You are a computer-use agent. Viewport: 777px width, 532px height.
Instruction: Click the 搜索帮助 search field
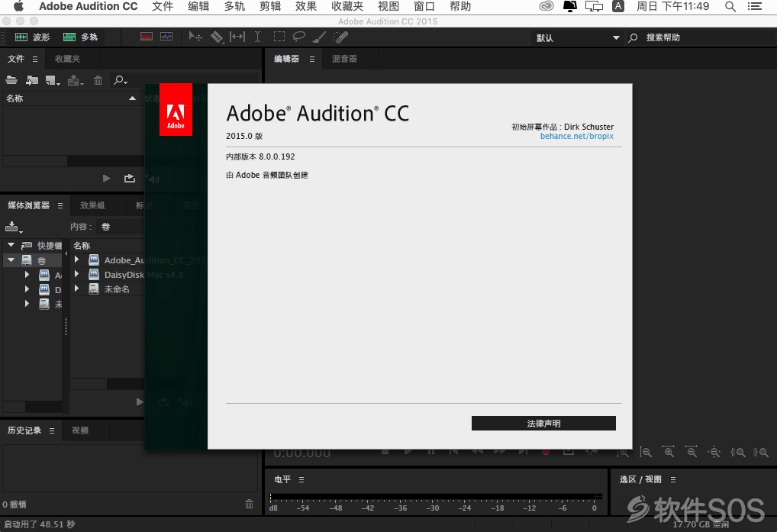pos(700,37)
